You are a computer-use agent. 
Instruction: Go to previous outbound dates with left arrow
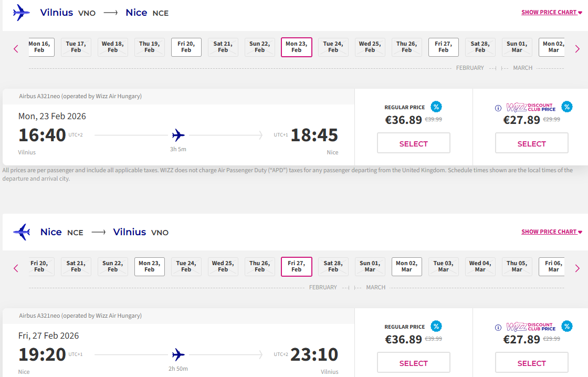(16, 49)
